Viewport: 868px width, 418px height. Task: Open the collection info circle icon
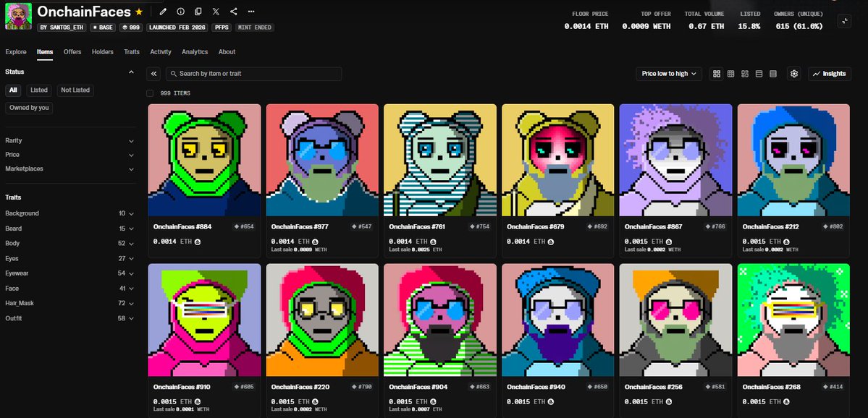(x=180, y=12)
